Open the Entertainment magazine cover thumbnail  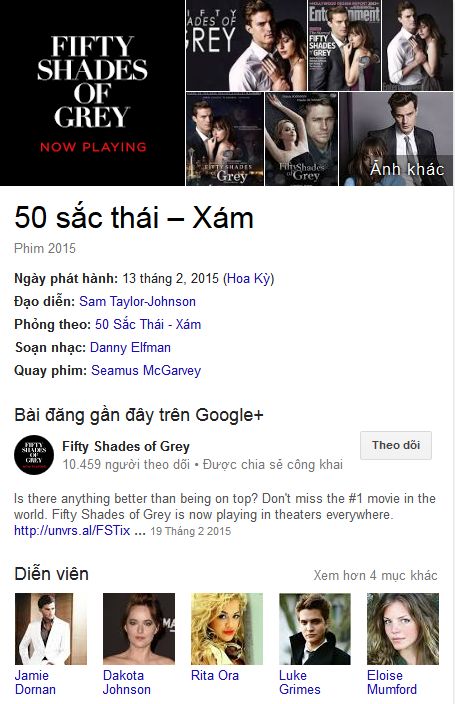344,45
